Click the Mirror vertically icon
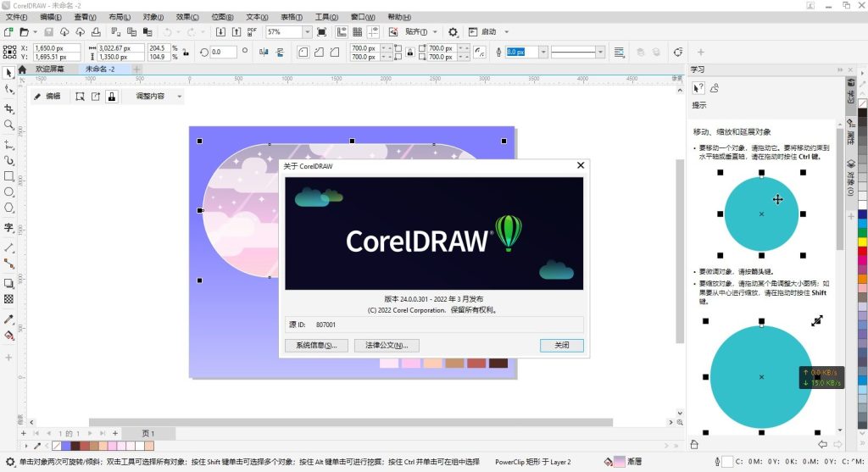The width and height of the screenshot is (868, 472). (x=280, y=52)
